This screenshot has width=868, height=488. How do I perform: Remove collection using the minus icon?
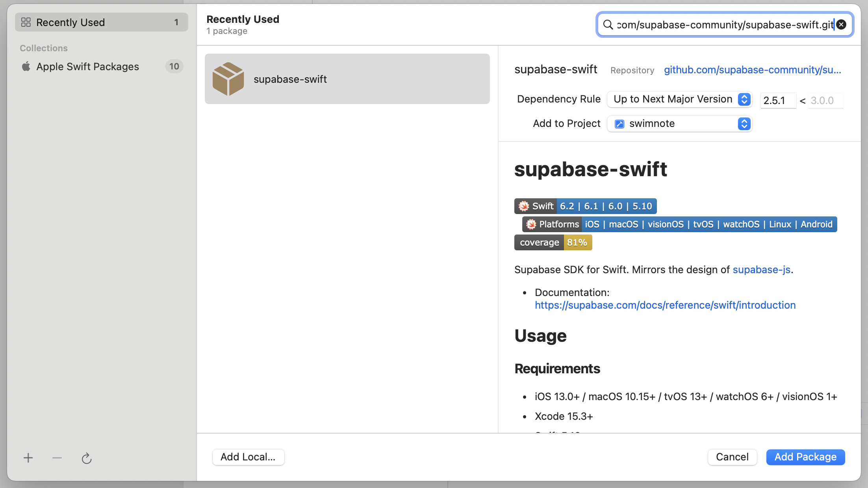click(x=57, y=458)
